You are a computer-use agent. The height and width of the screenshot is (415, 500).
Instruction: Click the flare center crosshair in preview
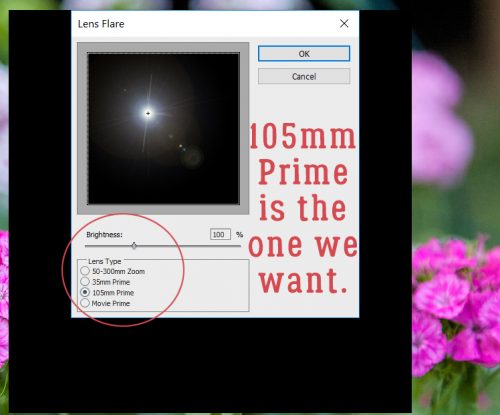click(x=148, y=113)
